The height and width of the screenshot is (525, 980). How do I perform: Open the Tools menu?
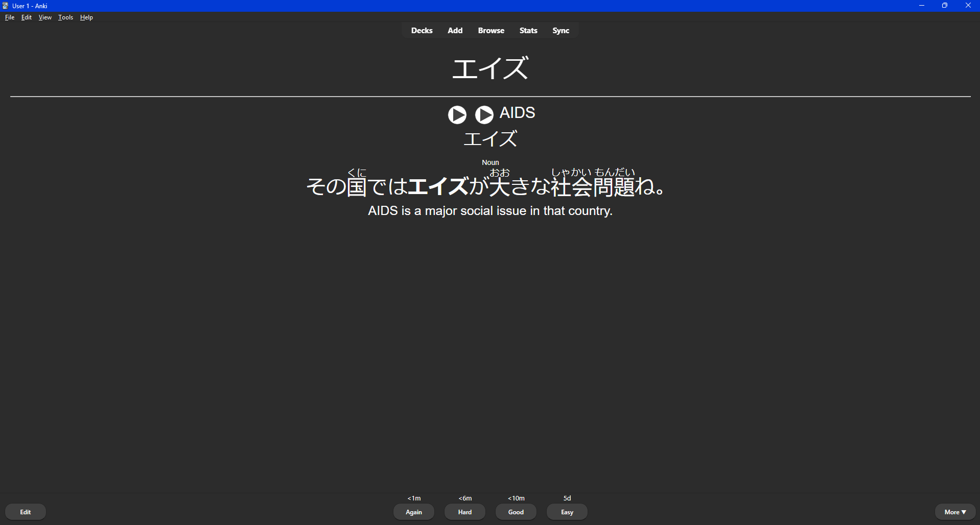[x=65, y=17]
